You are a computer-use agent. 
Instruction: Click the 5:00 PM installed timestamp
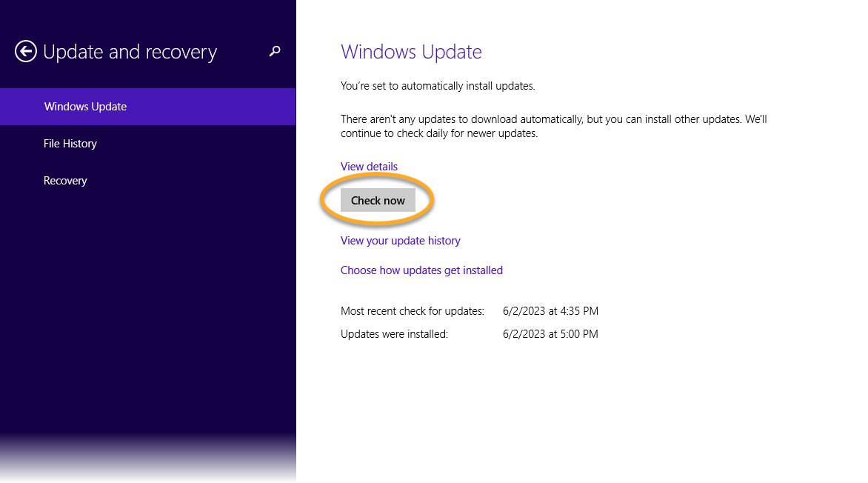550,334
